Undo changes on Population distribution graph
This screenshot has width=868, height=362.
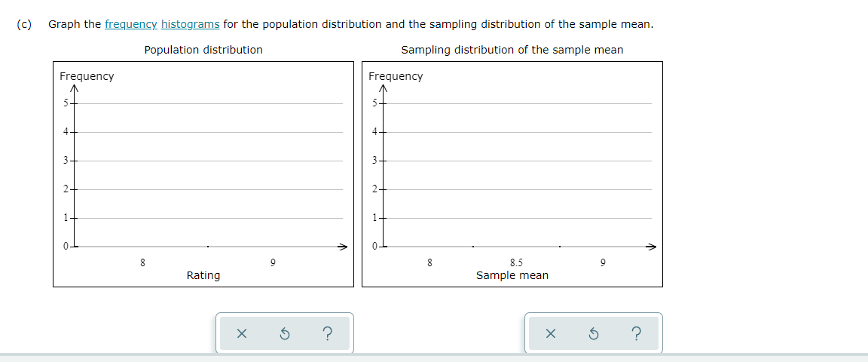[285, 334]
